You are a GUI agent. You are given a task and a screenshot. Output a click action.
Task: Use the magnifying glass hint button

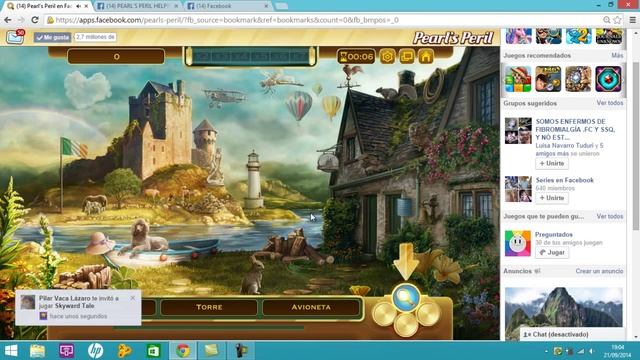(406, 298)
